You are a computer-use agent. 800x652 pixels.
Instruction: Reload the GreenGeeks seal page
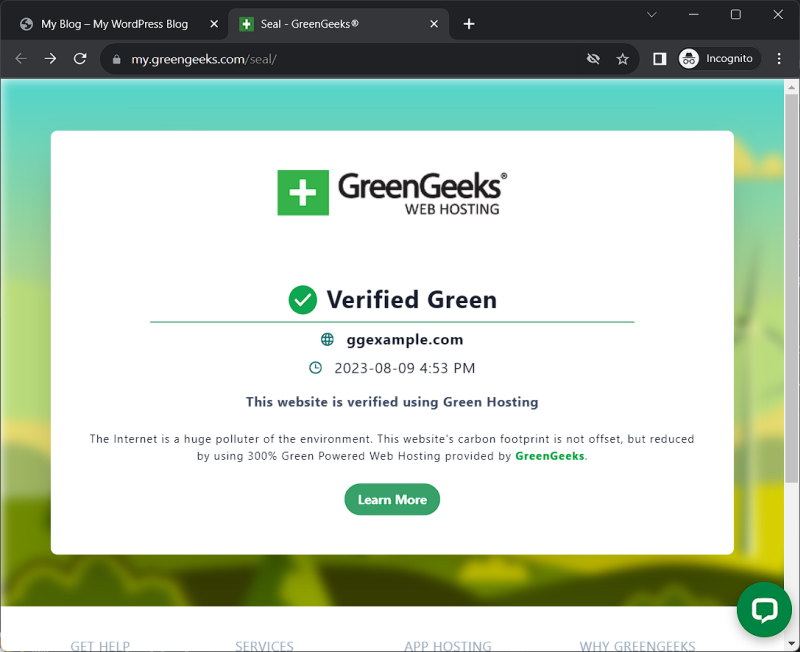click(x=80, y=59)
